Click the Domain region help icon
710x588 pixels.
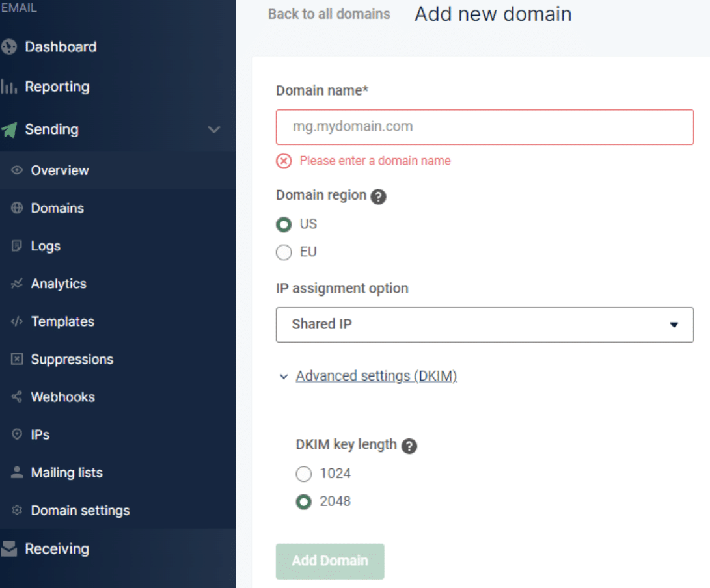pyautogui.click(x=378, y=196)
